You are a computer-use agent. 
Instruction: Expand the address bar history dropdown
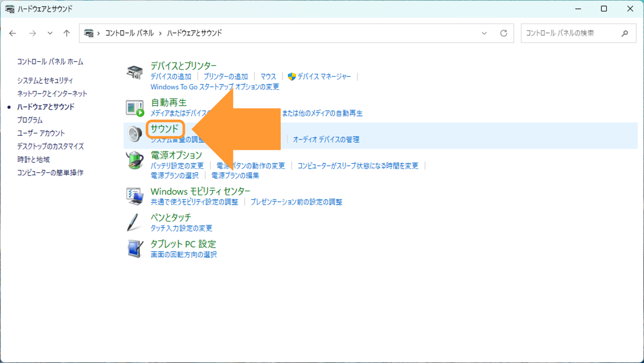tap(484, 33)
